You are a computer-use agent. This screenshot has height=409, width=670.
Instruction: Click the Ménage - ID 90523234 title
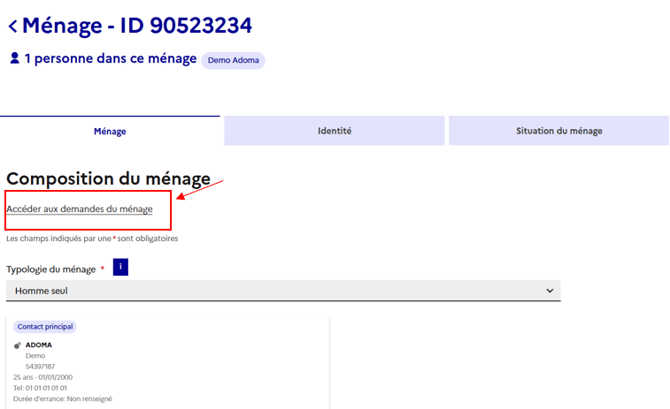tap(137, 25)
